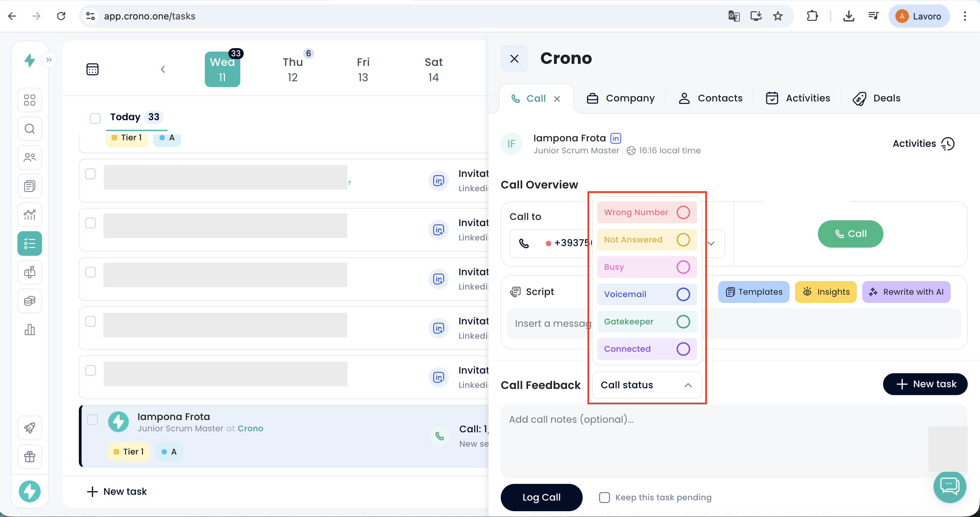Click the LinkedIn badge next to Iampona Frota
This screenshot has height=517, width=980.
coord(615,138)
